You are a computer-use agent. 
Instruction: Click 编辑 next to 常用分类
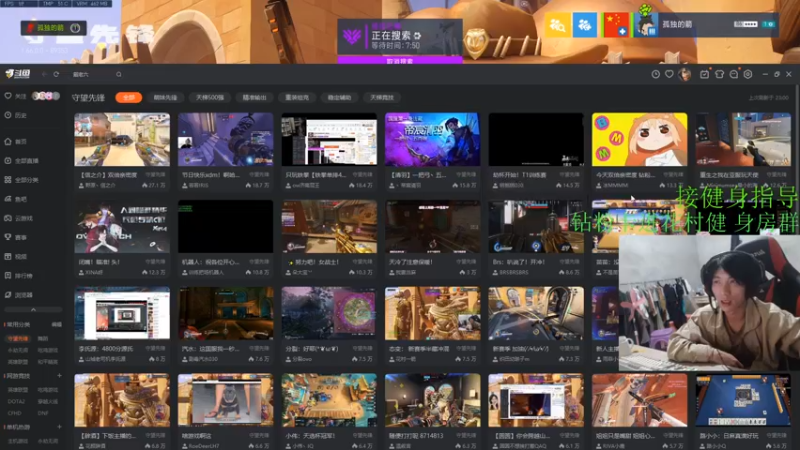(57, 324)
